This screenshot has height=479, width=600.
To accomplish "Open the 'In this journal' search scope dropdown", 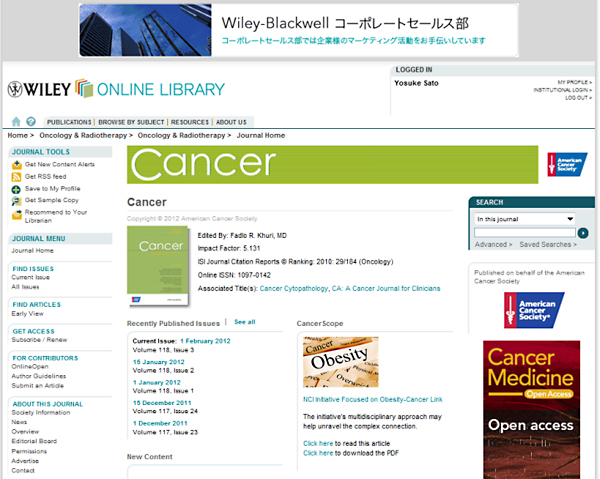I will [525, 219].
